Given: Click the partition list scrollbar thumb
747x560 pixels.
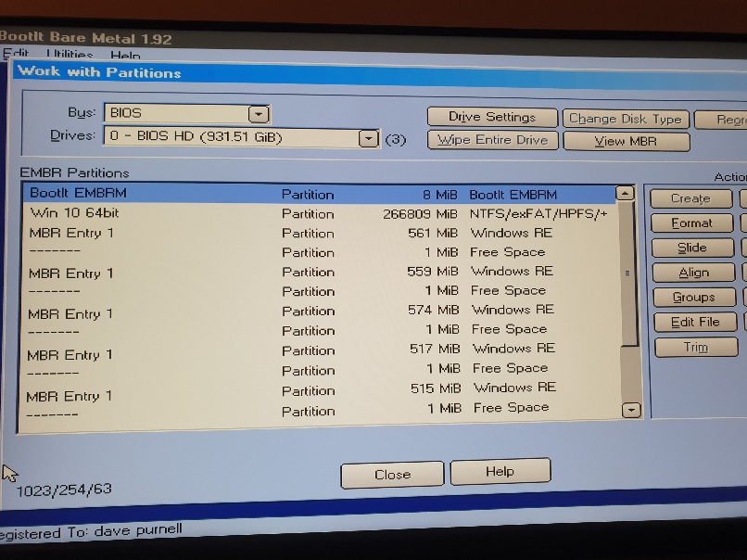Looking at the screenshot, I should [627, 274].
